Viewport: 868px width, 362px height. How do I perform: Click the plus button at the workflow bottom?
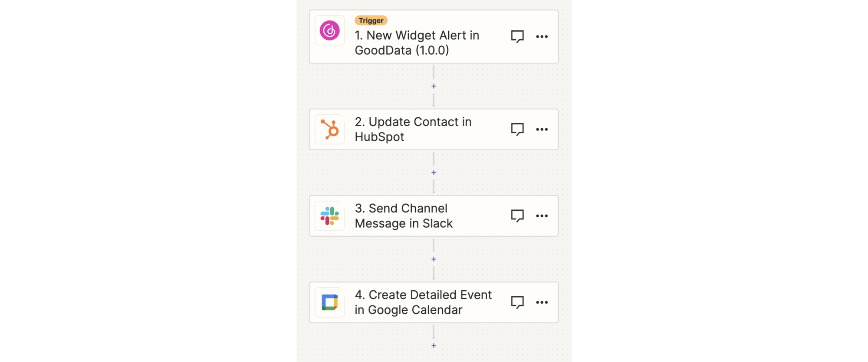(x=434, y=345)
